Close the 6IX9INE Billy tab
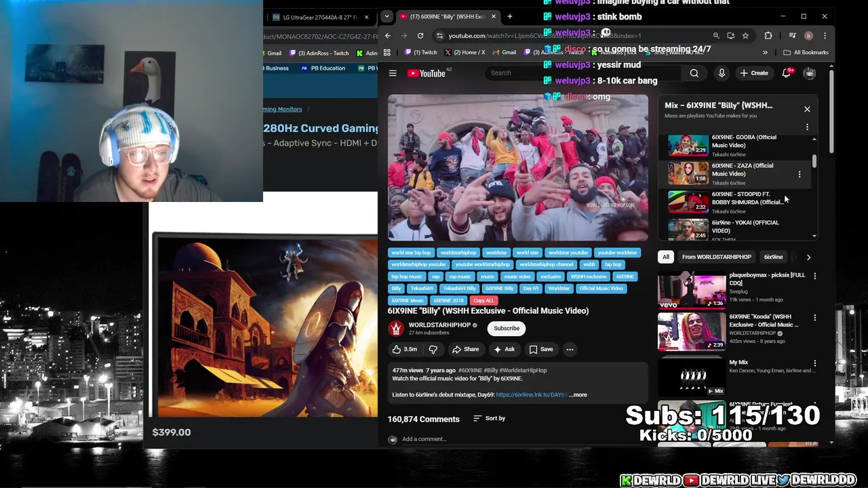Image resolution: width=868 pixels, height=488 pixels. [x=493, y=16]
